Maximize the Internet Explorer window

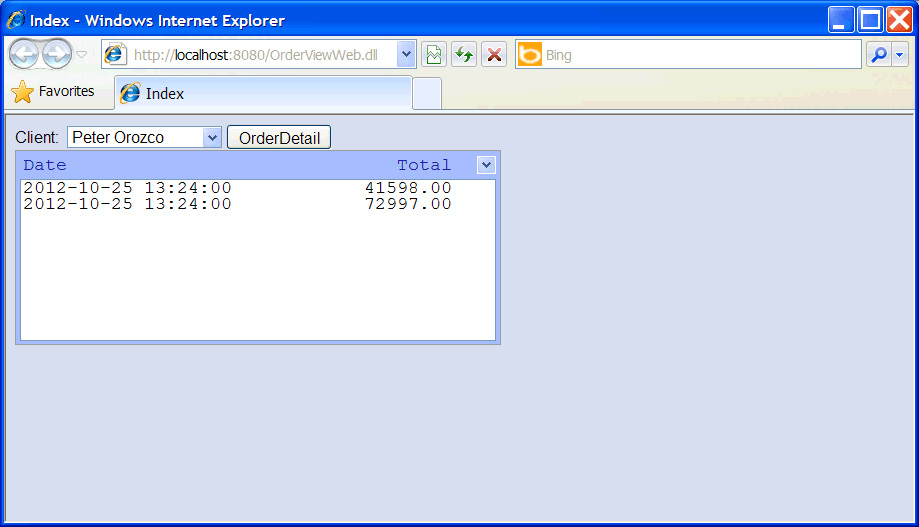tap(870, 20)
